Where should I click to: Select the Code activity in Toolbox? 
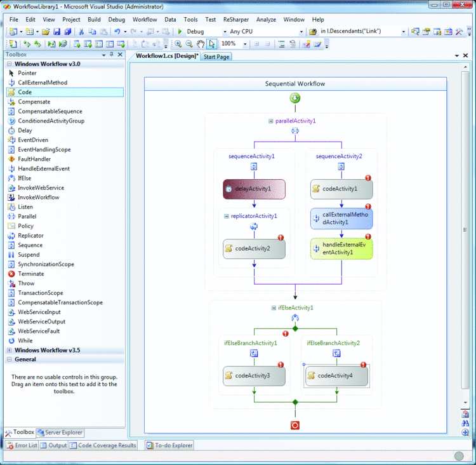pyautogui.click(x=65, y=92)
